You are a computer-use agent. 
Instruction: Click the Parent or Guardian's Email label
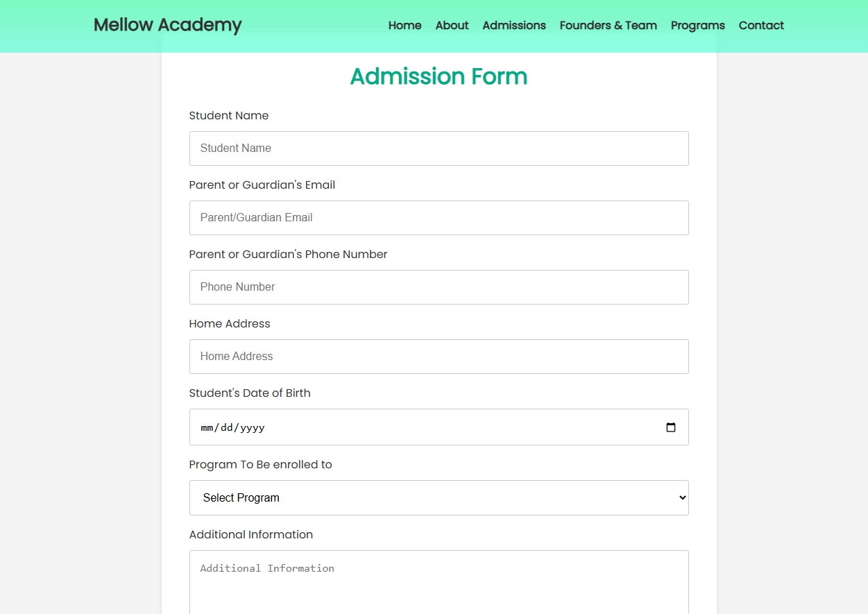pos(262,185)
